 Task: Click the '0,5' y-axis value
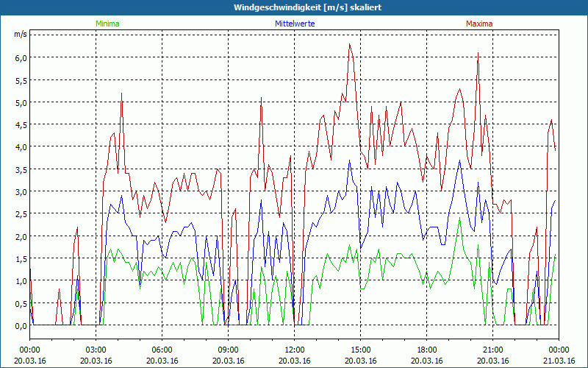click(21, 304)
